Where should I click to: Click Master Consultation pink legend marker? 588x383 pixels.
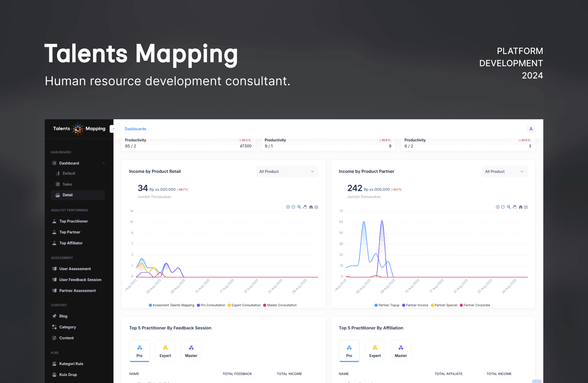(x=265, y=305)
